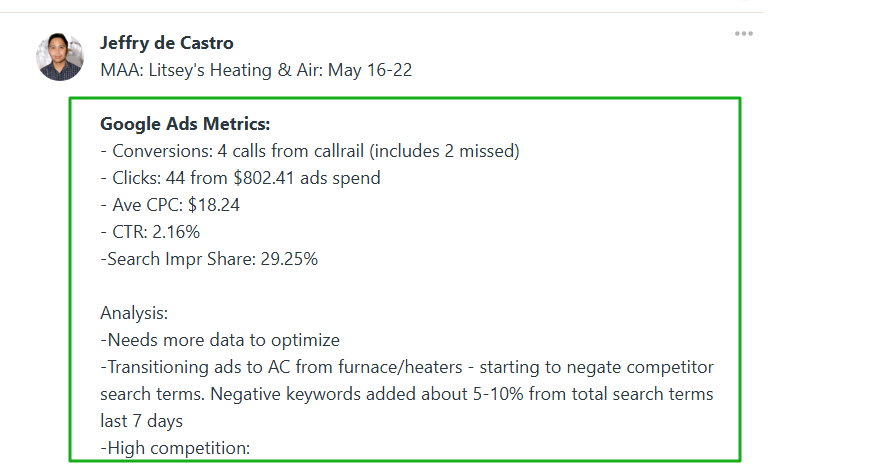Click the $18.24 CPC value

tap(214, 205)
